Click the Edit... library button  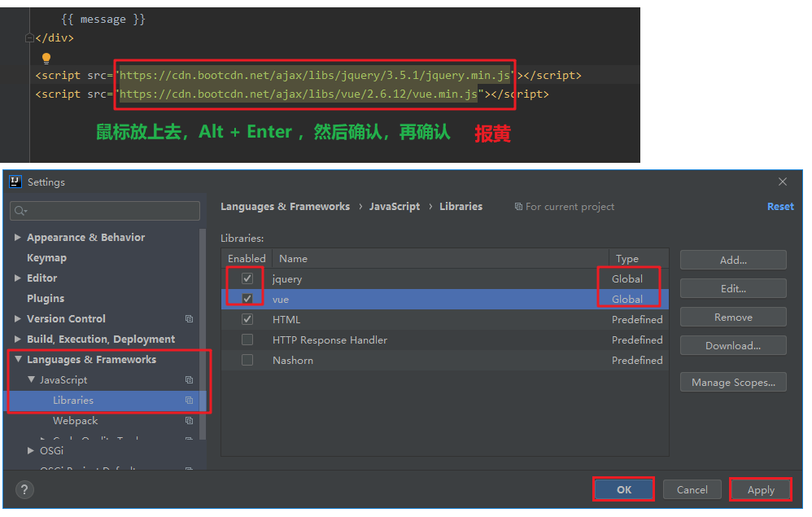tap(733, 288)
